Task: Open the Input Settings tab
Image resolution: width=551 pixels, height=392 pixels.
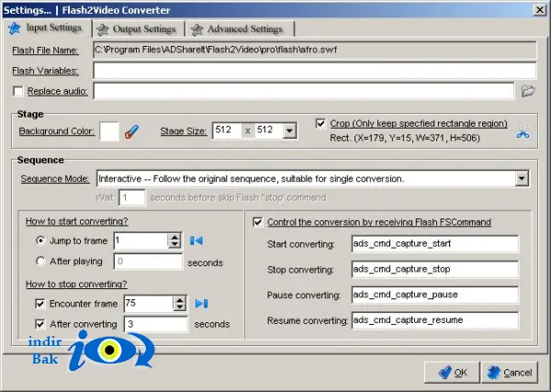Action: (x=46, y=28)
